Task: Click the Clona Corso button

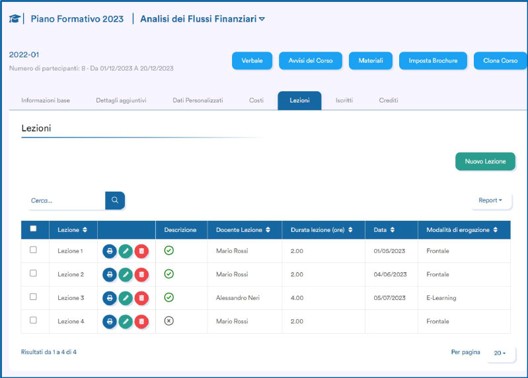Action: [x=500, y=61]
